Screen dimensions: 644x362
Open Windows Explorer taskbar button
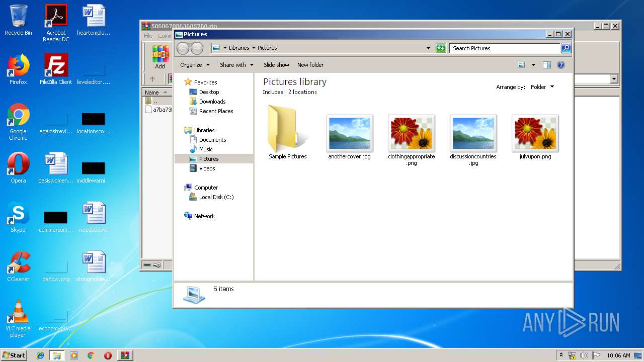(x=57, y=355)
